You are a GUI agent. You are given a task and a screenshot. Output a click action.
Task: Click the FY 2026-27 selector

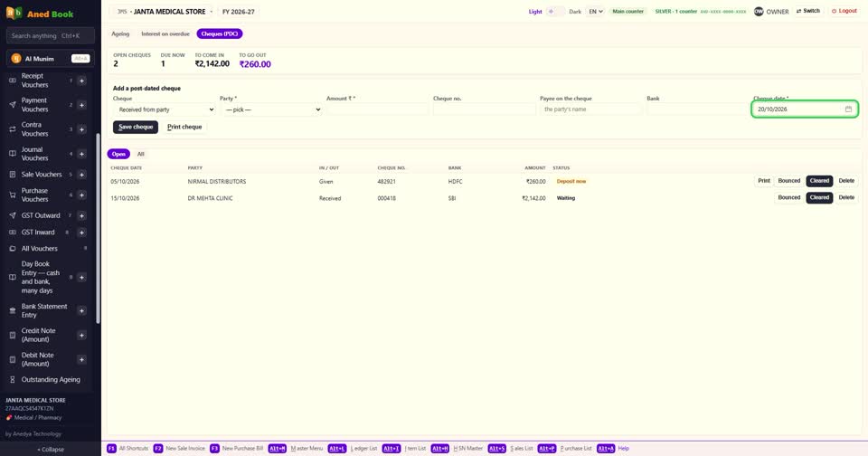point(239,12)
